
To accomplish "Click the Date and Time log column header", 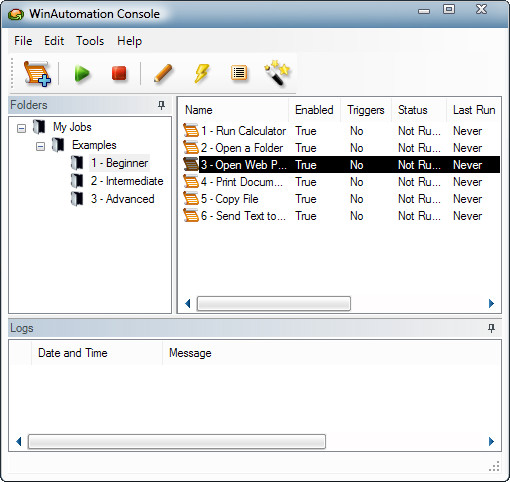I will pos(97,353).
